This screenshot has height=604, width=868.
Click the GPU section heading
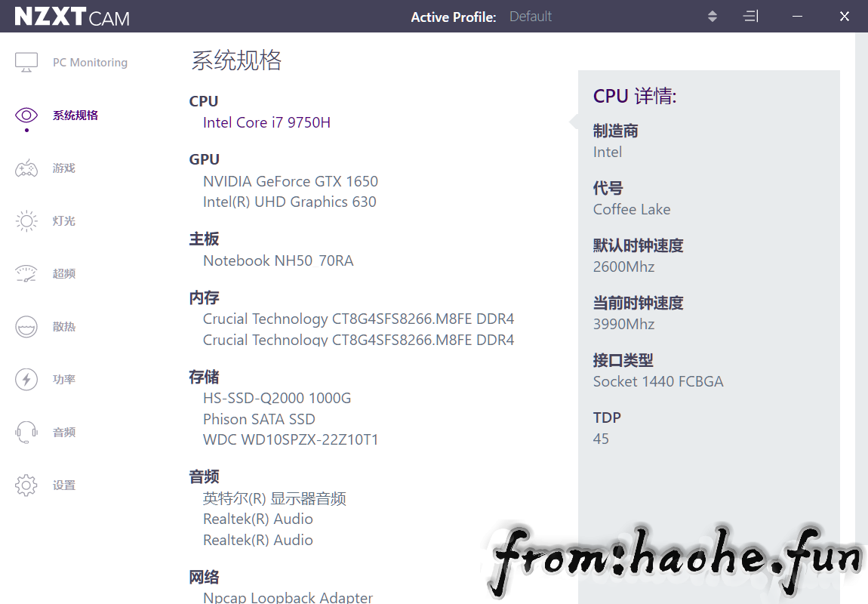point(205,159)
